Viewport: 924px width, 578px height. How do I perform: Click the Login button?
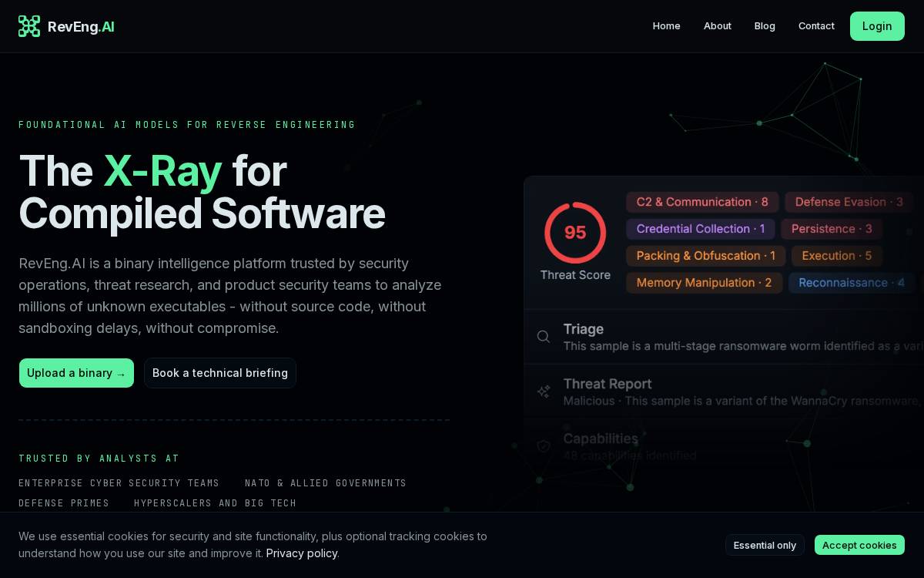tap(877, 26)
